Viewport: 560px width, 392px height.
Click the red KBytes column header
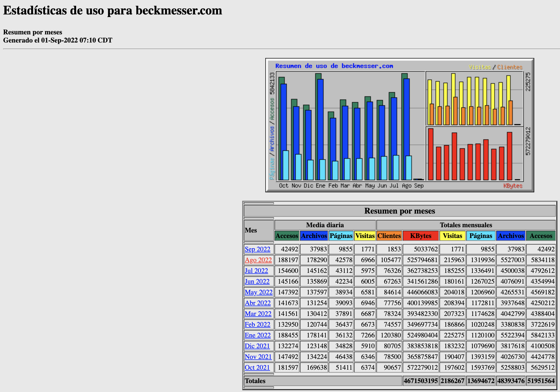421,236
